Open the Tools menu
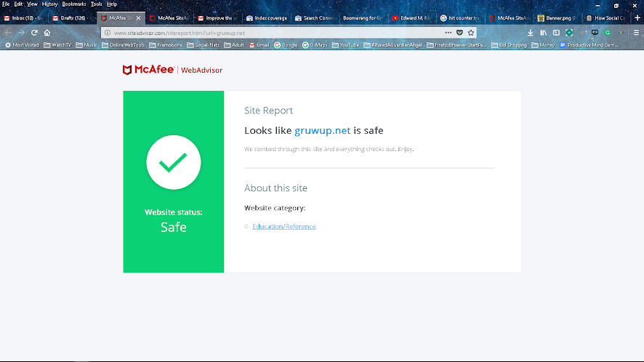 [x=96, y=4]
